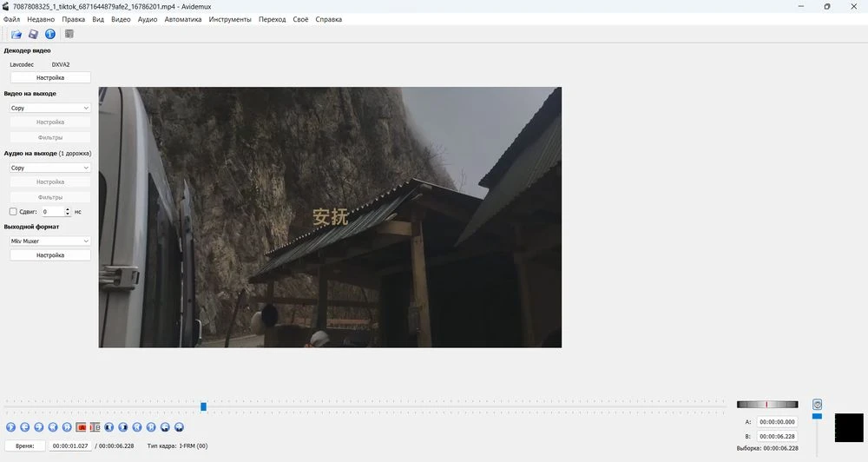Click the timeline position slider handle
Viewport: 868px width, 462px height.
203,406
